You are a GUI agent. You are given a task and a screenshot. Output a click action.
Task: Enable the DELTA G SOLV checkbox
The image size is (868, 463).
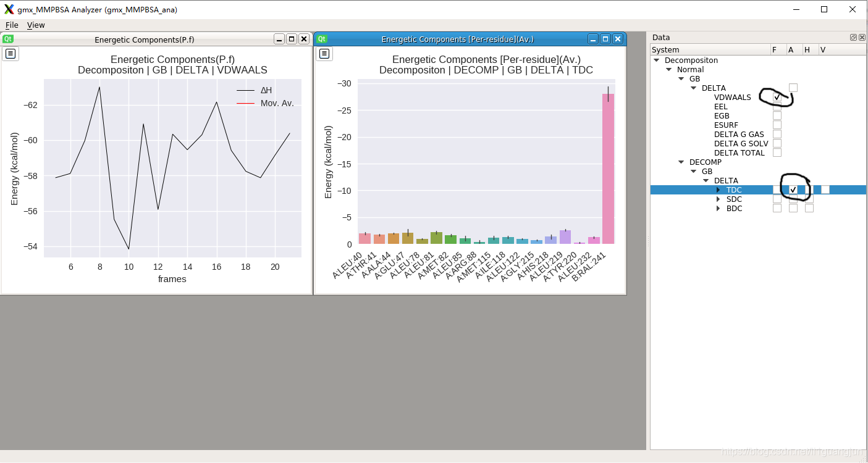[777, 143]
